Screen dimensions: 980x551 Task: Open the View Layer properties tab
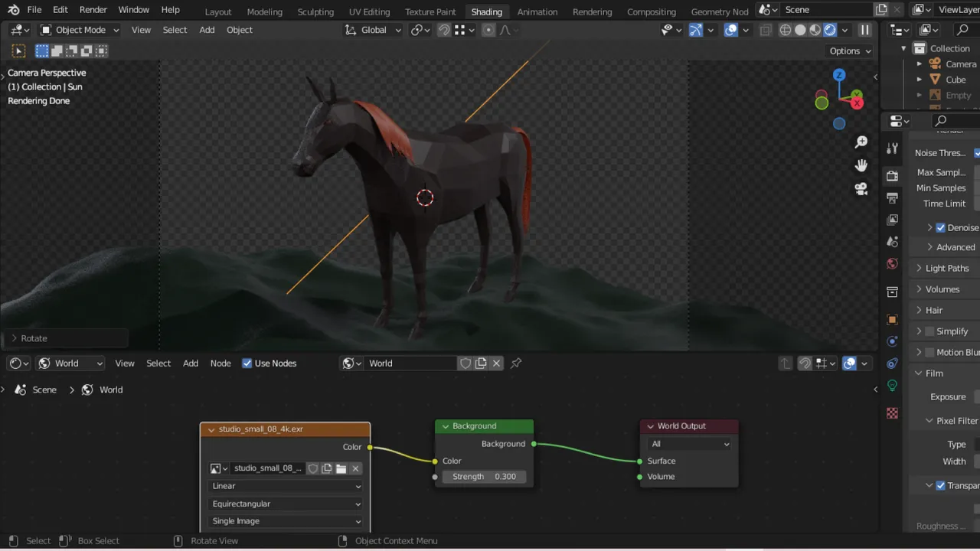click(892, 220)
